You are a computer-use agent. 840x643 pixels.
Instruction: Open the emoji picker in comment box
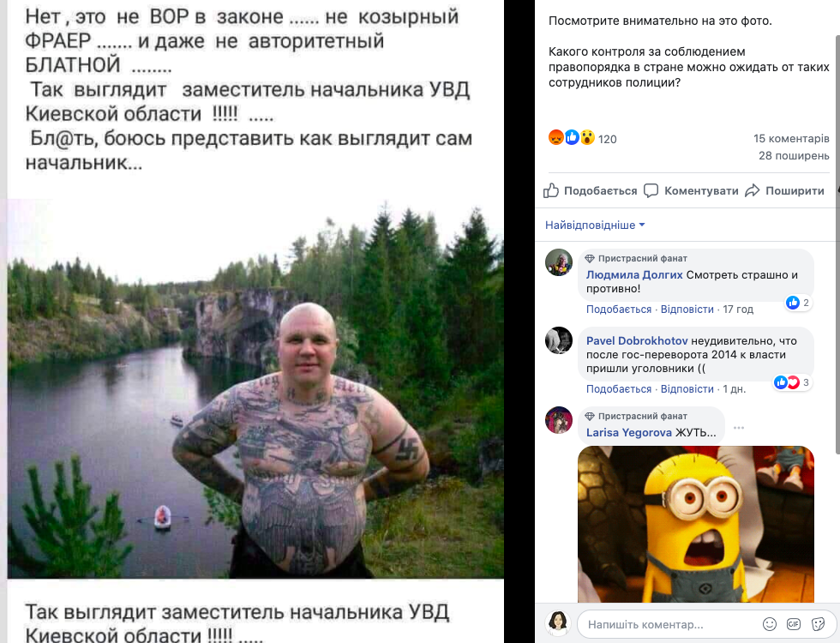(770, 624)
